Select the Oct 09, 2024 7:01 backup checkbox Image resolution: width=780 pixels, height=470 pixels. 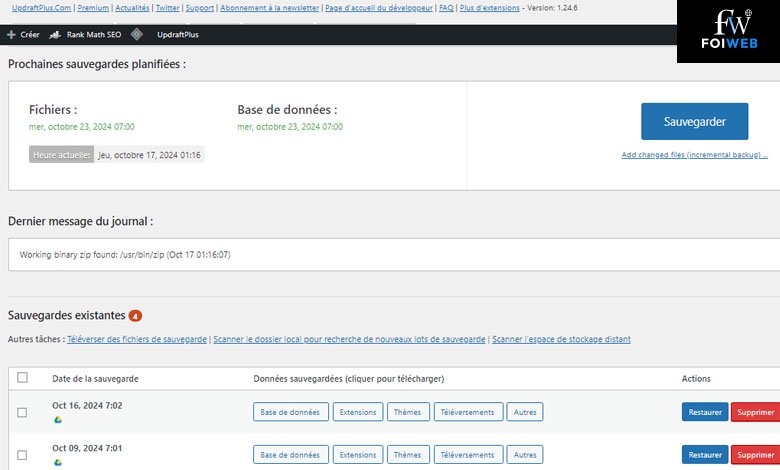(x=22, y=455)
